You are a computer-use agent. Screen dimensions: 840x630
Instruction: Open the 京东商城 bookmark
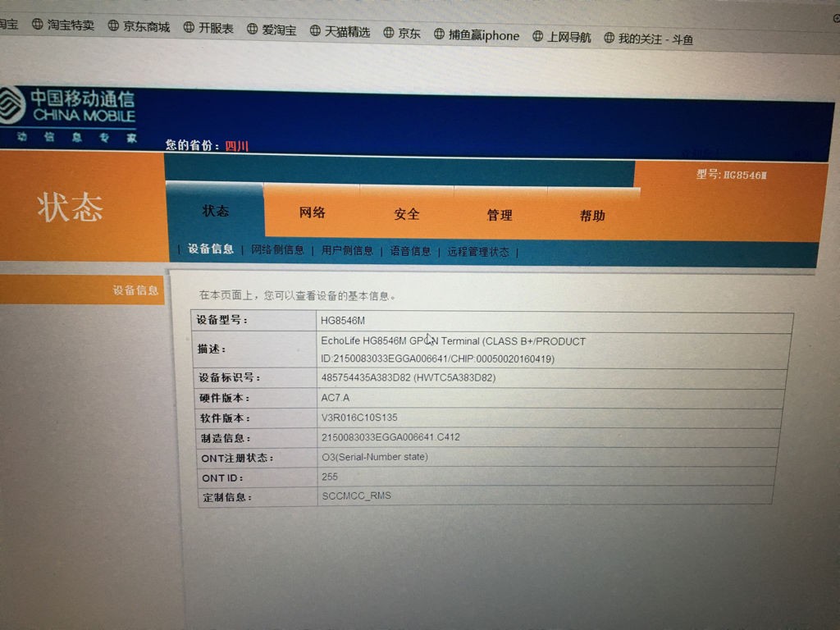tap(139, 26)
